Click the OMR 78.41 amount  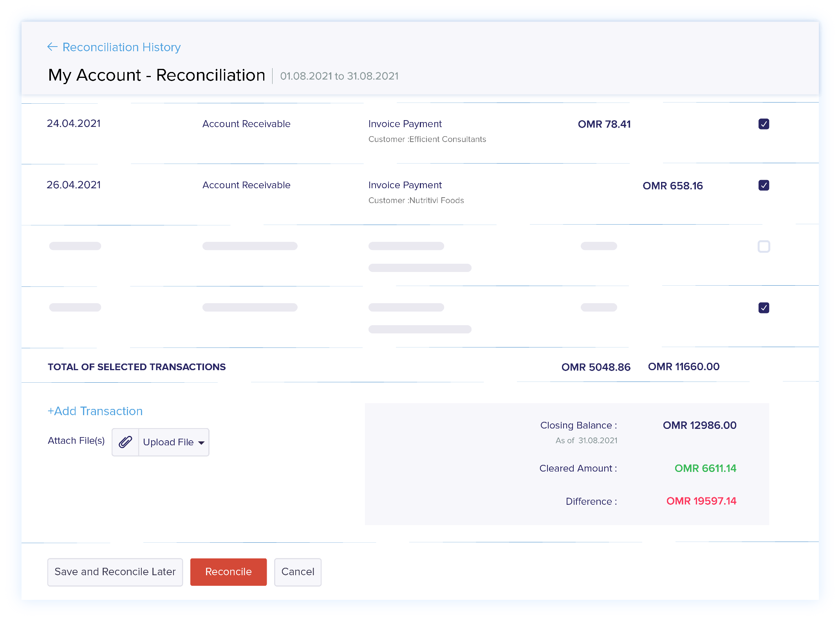pos(604,124)
